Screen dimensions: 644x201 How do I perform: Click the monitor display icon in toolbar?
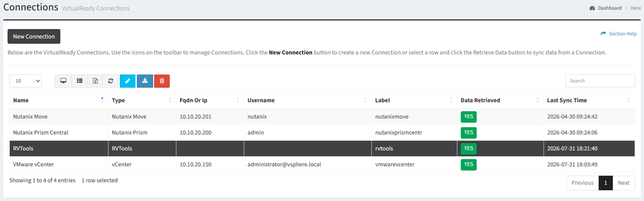[x=63, y=81]
